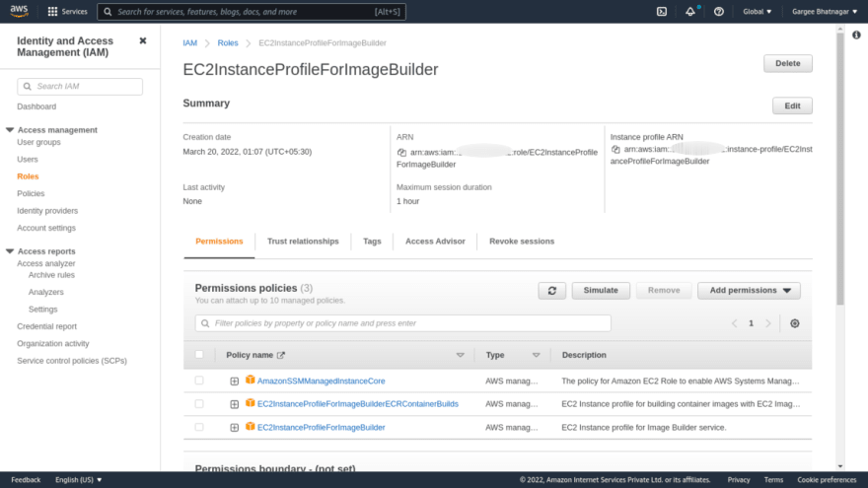Change language via English (US) dropdown
The image size is (868, 488).
click(79, 480)
